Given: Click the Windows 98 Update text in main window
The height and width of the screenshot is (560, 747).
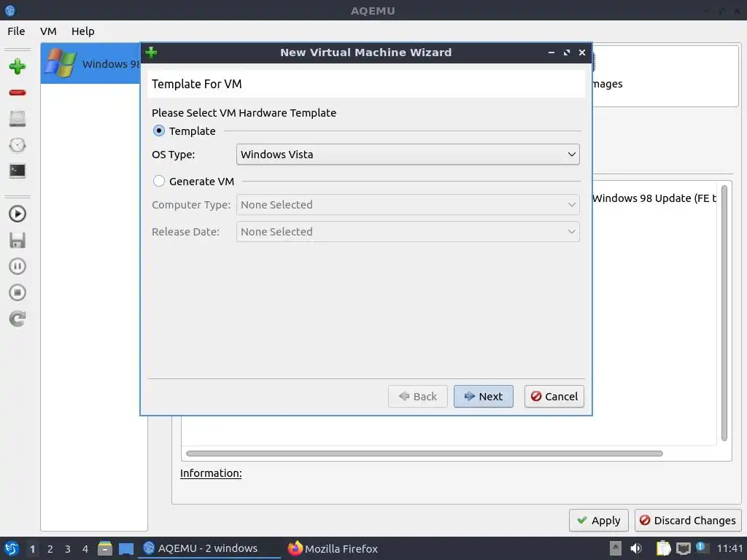Looking at the screenshot, I should point(654,198).
